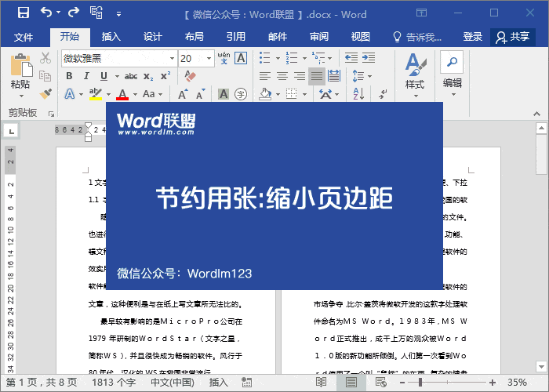Align text left
Viewport: 549px width, 392px height.
click(x=265, y=76)
